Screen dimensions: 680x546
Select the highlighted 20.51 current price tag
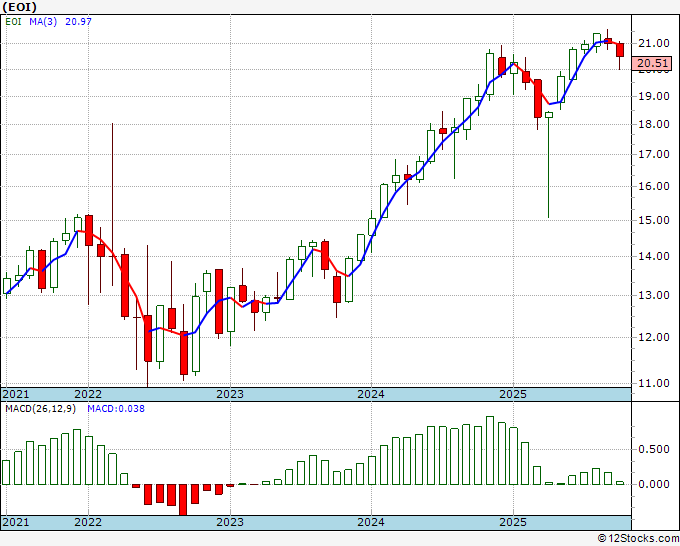(x=652, y=63)
